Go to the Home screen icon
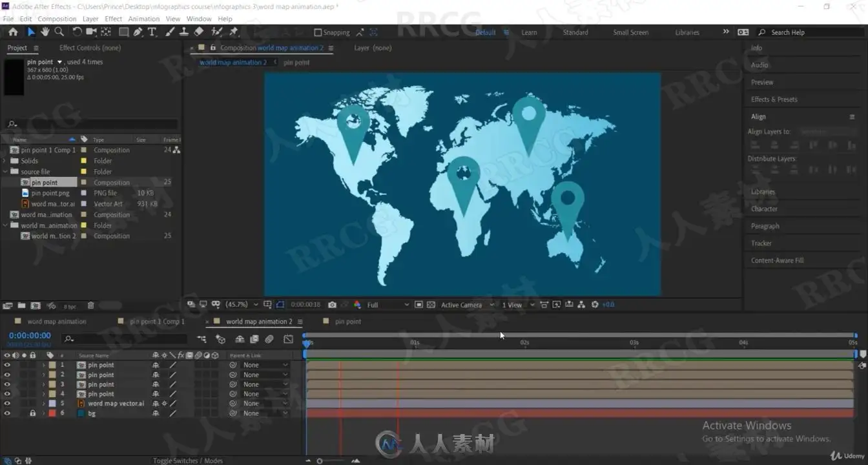Screen dimensions: 868x465 pos(13,32)
